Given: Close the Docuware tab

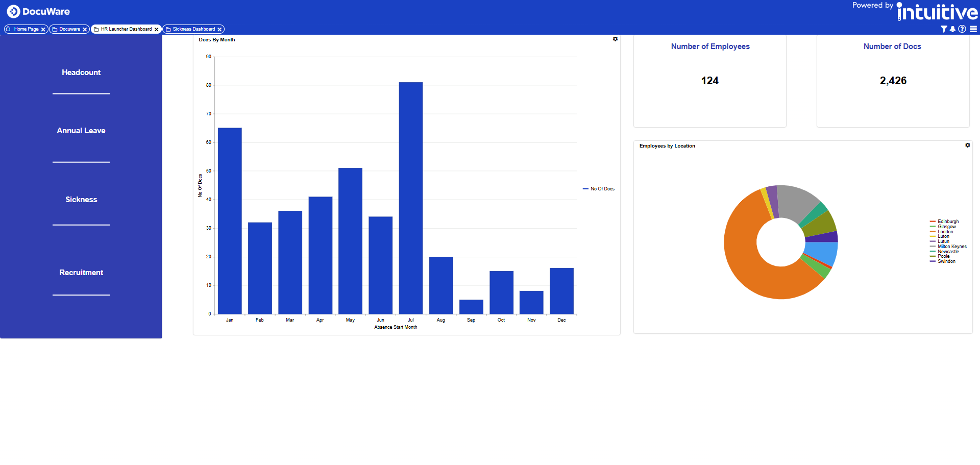Looking at the screenshot, I should click(85, 30).
